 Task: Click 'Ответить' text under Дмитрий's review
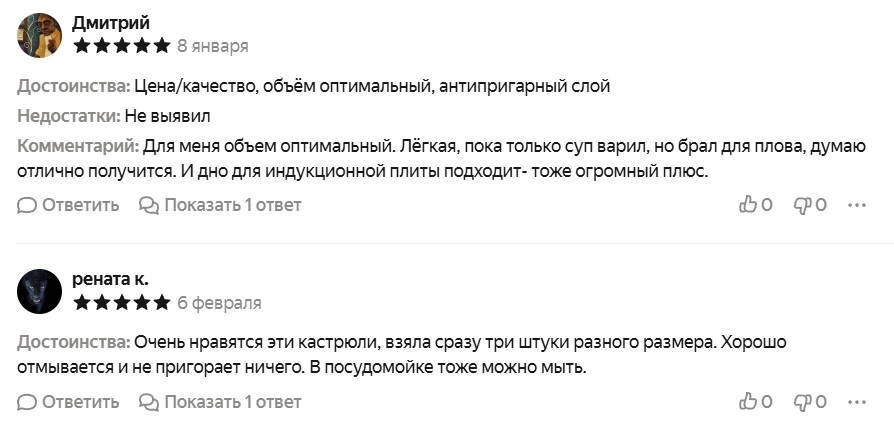point(81,205)
